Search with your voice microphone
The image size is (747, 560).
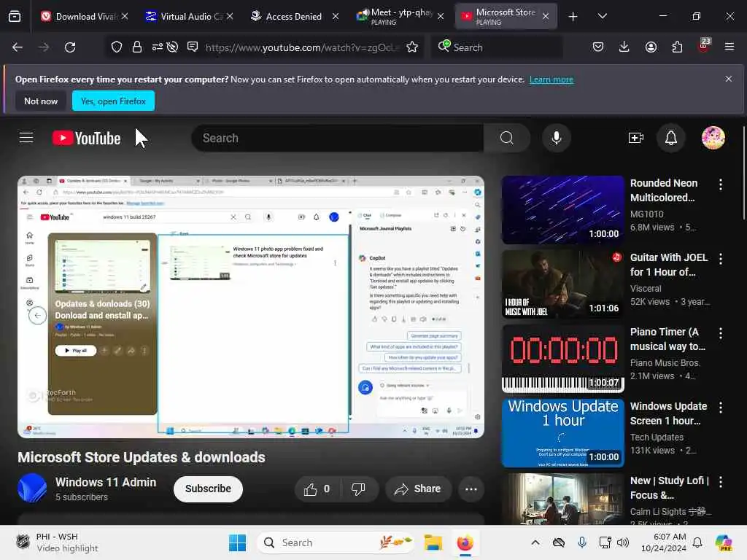[x=556, y=138]
